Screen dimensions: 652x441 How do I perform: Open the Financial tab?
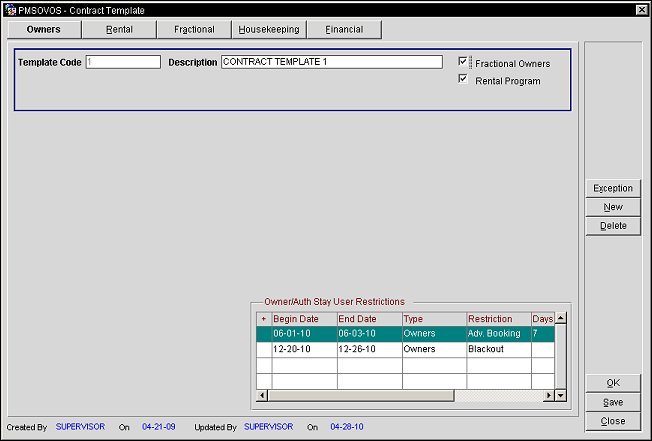coord(344,30)
